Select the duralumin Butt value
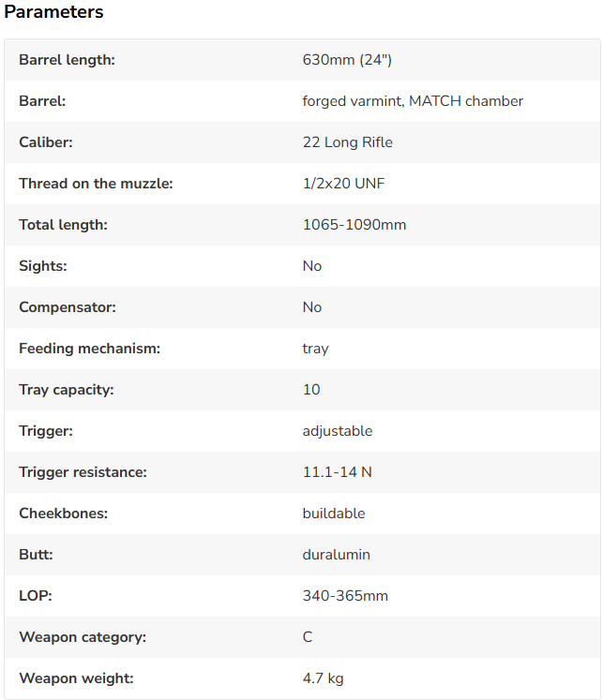The image size is (603, 700). click(x=336, y=555)
